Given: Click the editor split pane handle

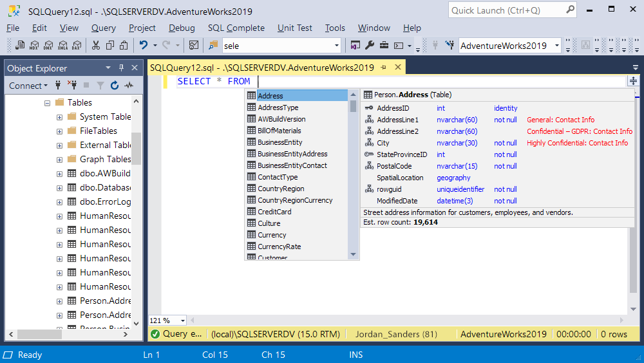Looking at the screenshot, I should 633,81.
